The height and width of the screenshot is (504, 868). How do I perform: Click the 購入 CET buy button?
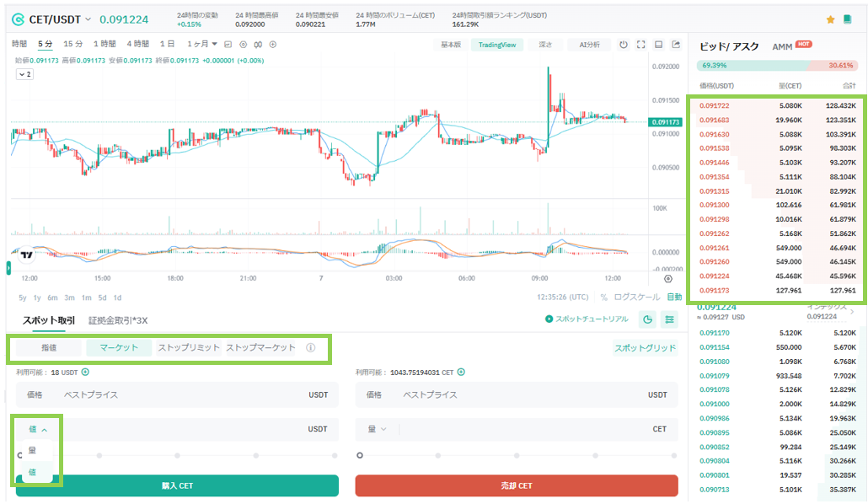177,485
